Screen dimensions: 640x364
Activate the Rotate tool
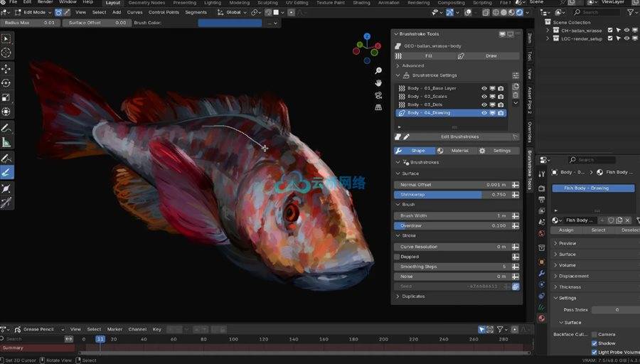tap(6, 83)
